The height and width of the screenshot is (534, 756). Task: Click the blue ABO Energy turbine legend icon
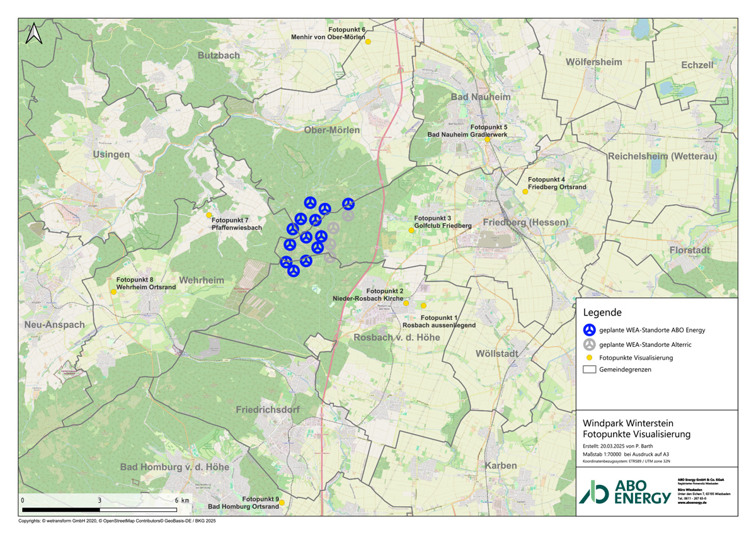[588, 329]
